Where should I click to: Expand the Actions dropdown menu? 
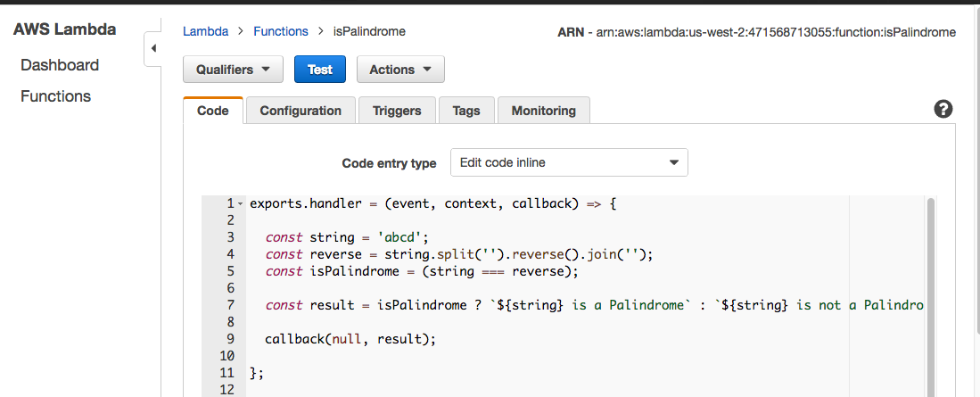click(x=400, y=70)
